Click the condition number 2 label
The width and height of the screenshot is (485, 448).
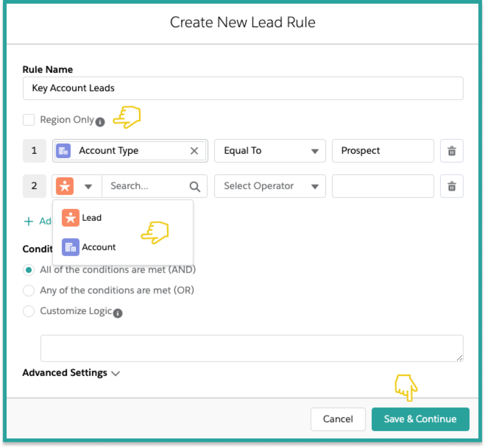click(34, 186)
